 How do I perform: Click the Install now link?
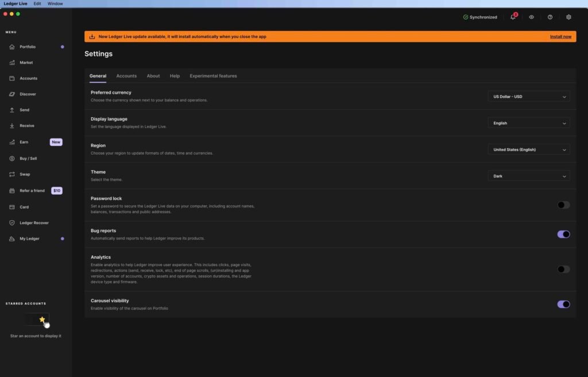tap(560, 36)
